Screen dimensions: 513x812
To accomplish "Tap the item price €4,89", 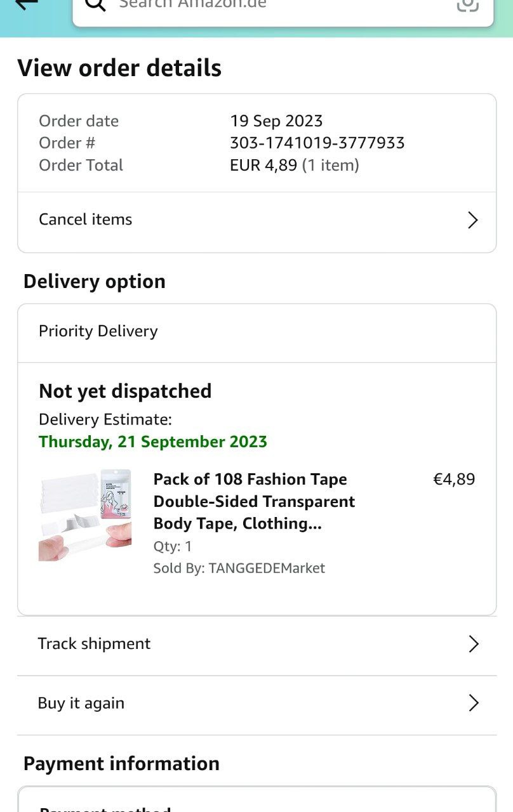I will click(x=453, y=479).
